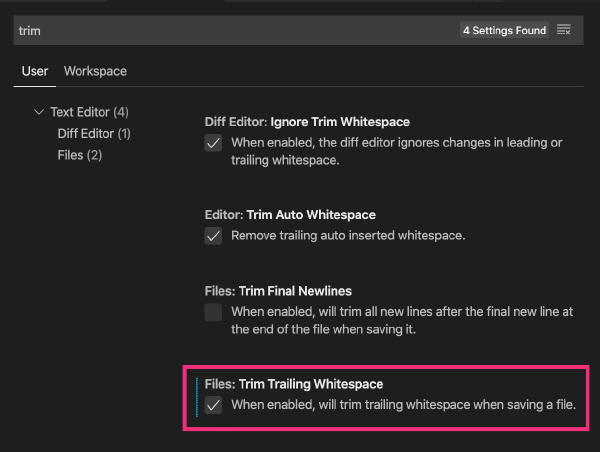
Task: Select the Editor: Trim Auto Whitespace heading
Action: coord(289,215)
